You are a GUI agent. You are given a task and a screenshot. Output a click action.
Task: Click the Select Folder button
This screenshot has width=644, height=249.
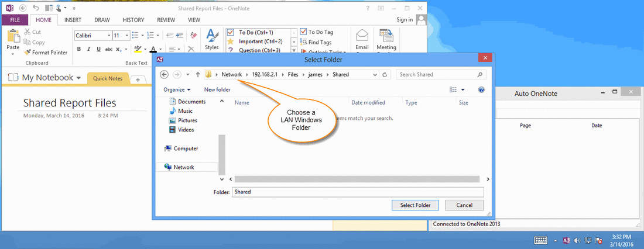click(x=415, y=205)
